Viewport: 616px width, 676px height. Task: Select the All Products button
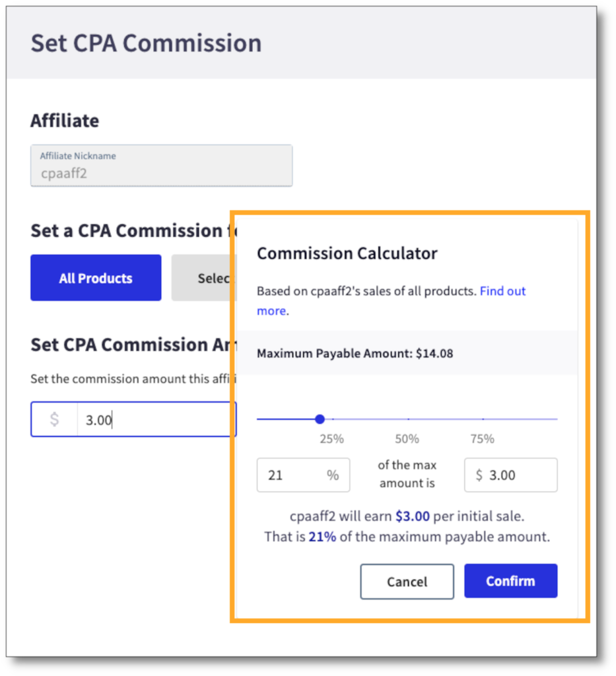click(x=96, y=278)
